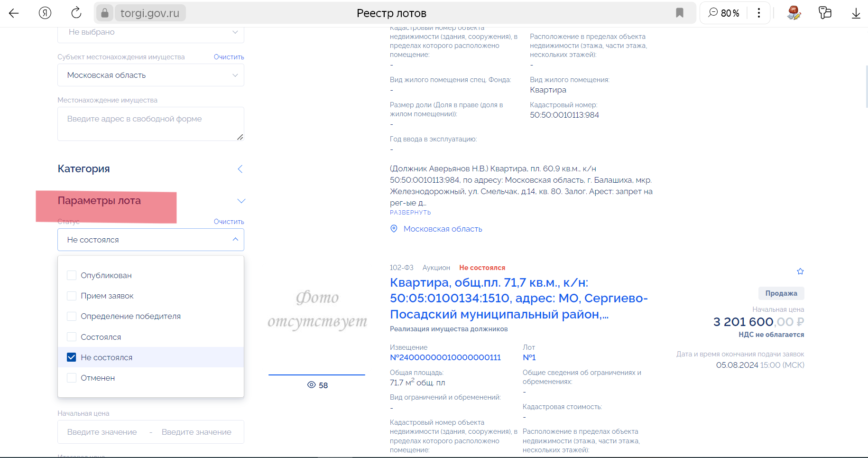Click the Не состоялся red lot status label
The image size is (868, 458).
tap(482, 268)
